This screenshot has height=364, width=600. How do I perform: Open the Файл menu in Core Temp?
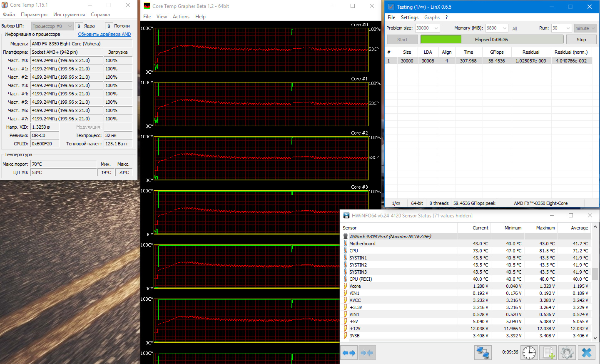click(x=9, y=15)
